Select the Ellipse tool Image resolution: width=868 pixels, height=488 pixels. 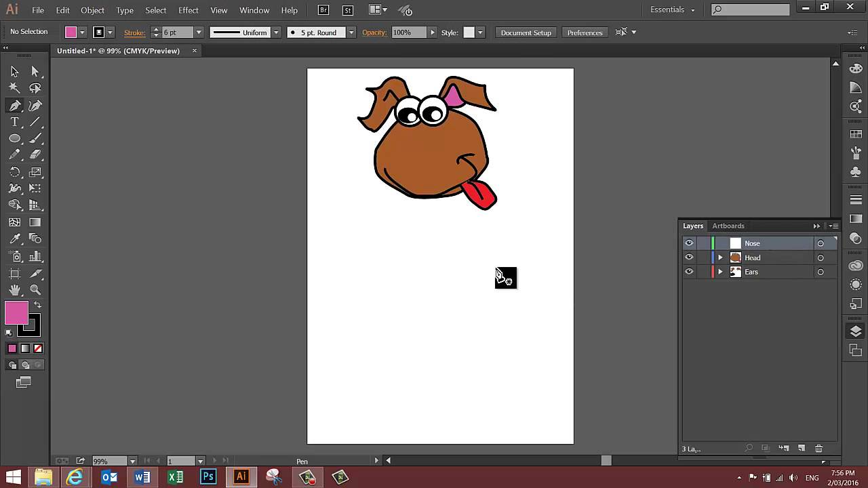click(x=14, y=138)
